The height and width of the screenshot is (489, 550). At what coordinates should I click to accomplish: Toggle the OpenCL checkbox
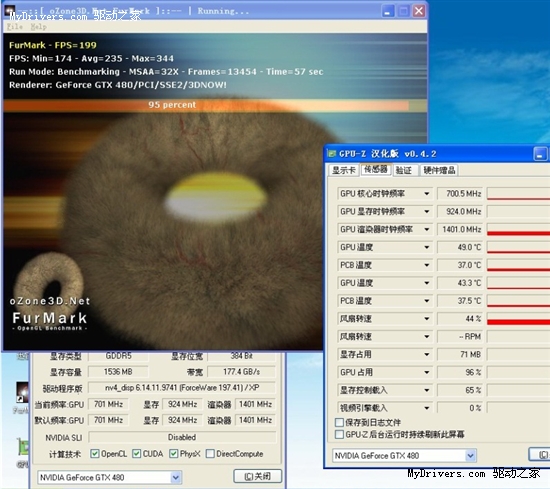pyautogui.click(x=94, y=454)
